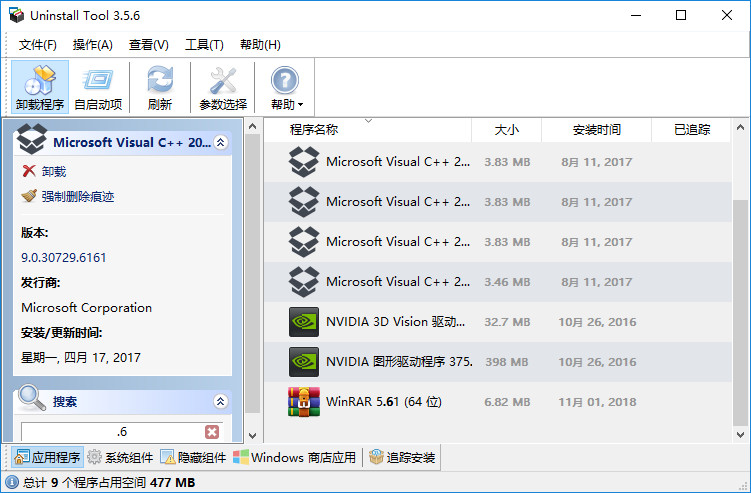Click the program list scroll up arrow
Viewport: 751px width, 493px height.
[x=740, y=127]
